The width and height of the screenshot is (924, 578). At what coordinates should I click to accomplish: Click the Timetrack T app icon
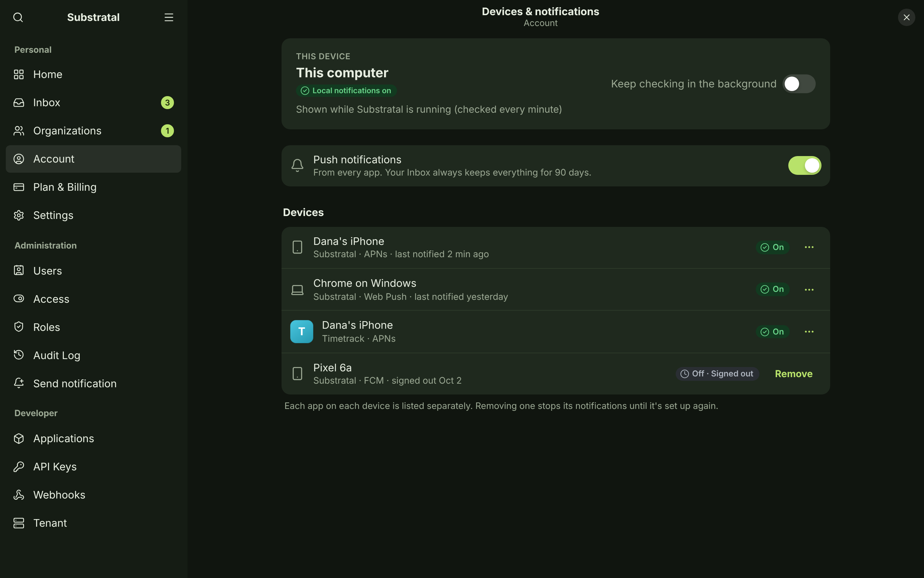(302, 331)
